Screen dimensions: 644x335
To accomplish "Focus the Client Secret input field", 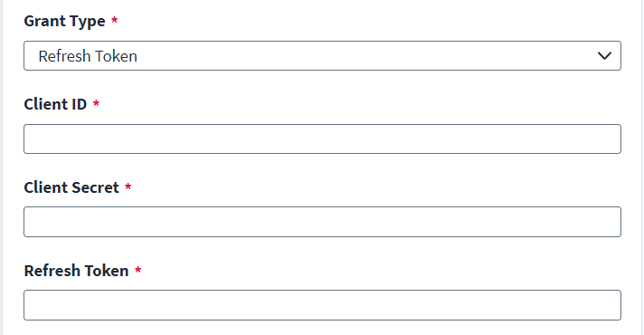I will point(322,222).
